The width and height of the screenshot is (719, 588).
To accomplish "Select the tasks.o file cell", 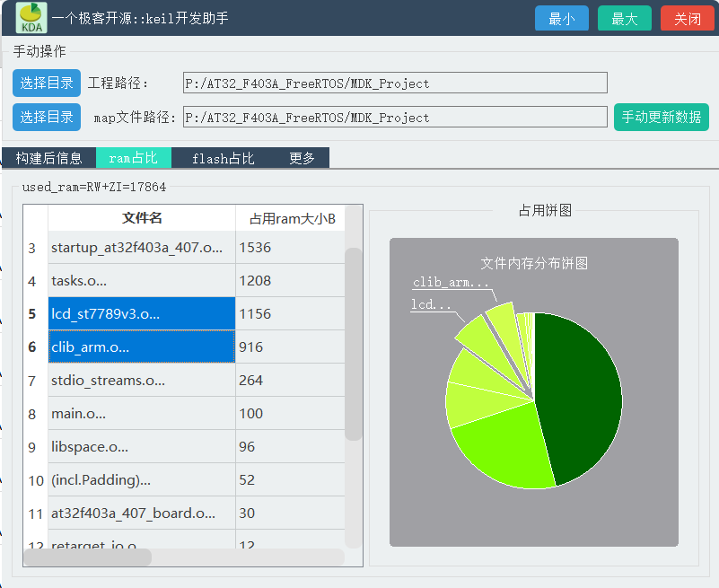I will coord(142,281).
